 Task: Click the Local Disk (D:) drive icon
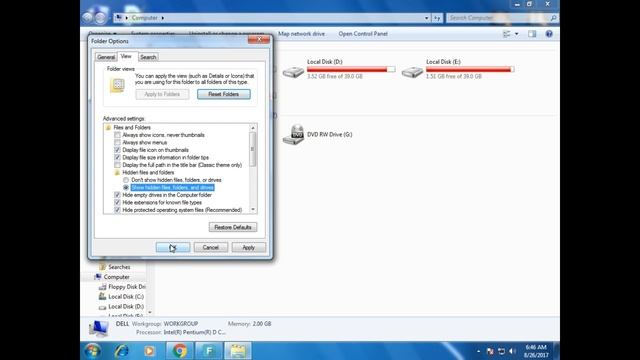[293, 72]
